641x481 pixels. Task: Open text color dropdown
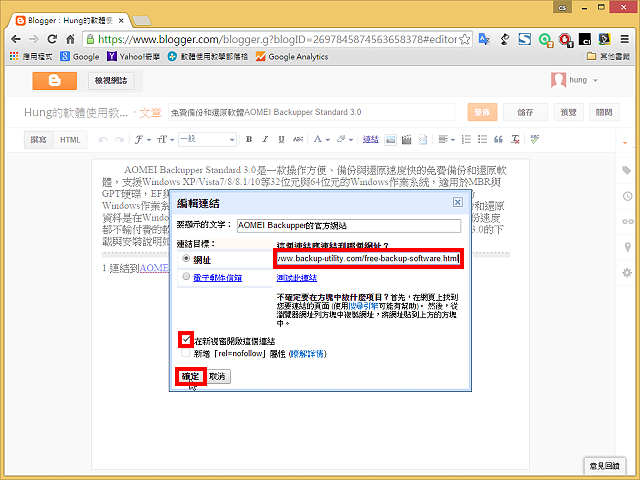(x=321, y=139)
